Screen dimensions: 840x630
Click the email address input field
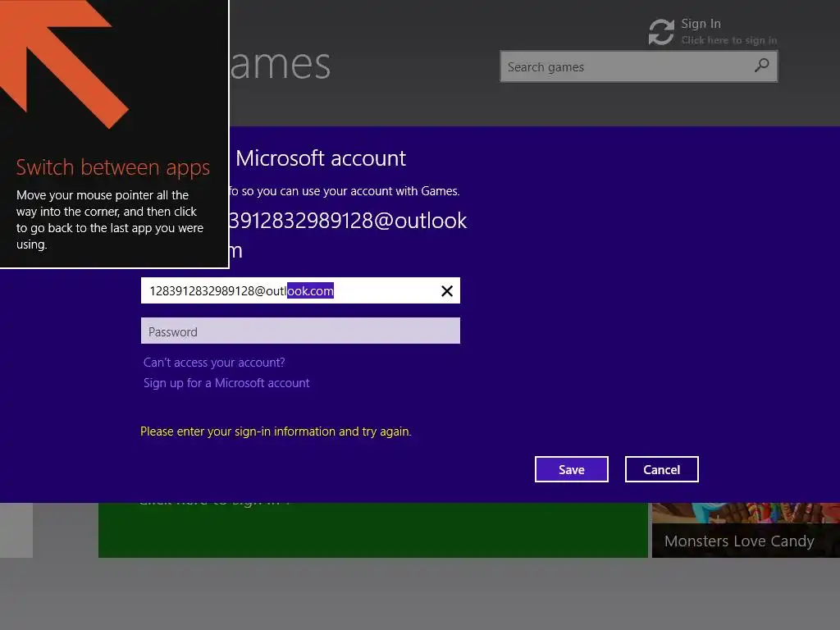tap(300, 290)
